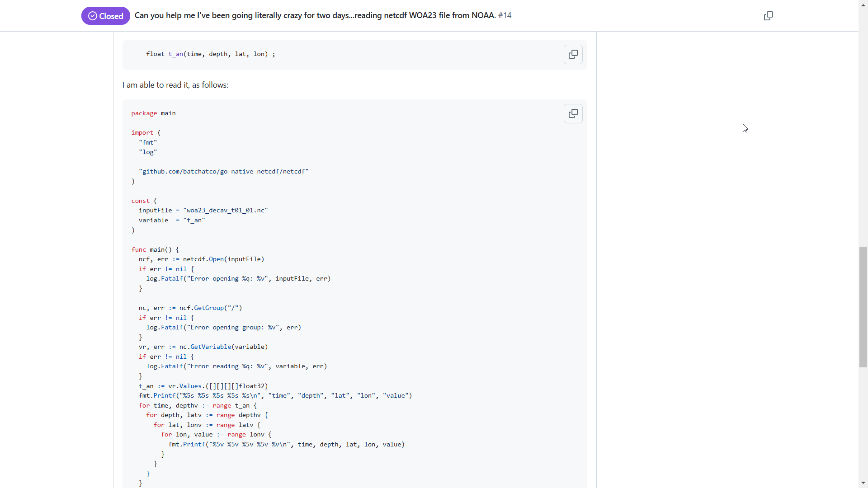Click the 'I am able to read it' paragraph
Image resolution: width=868 pixels, height=488 pixels.
click(x=175, y=85)
